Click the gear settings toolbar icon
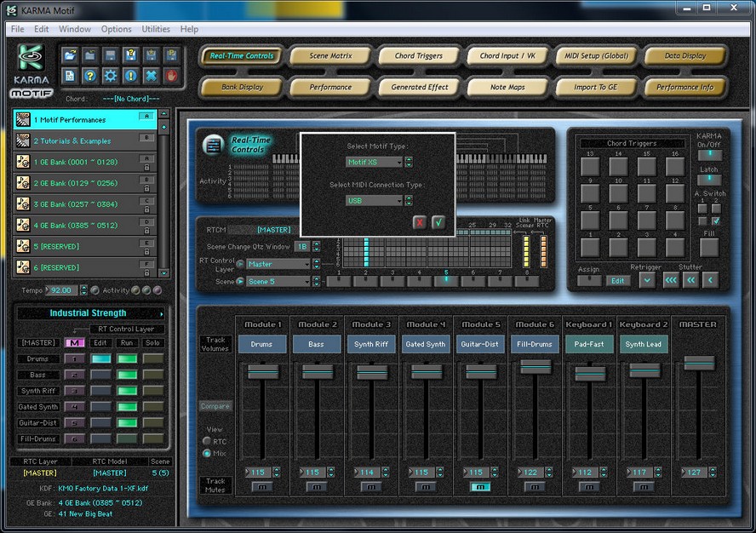This screenshot has width=756, height=533. click(111, 76)
